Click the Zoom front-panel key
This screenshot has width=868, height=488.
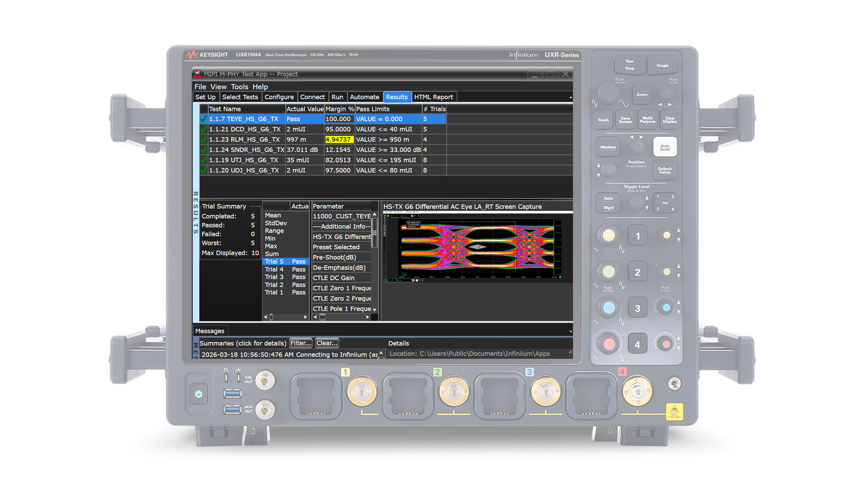point(642,94)
